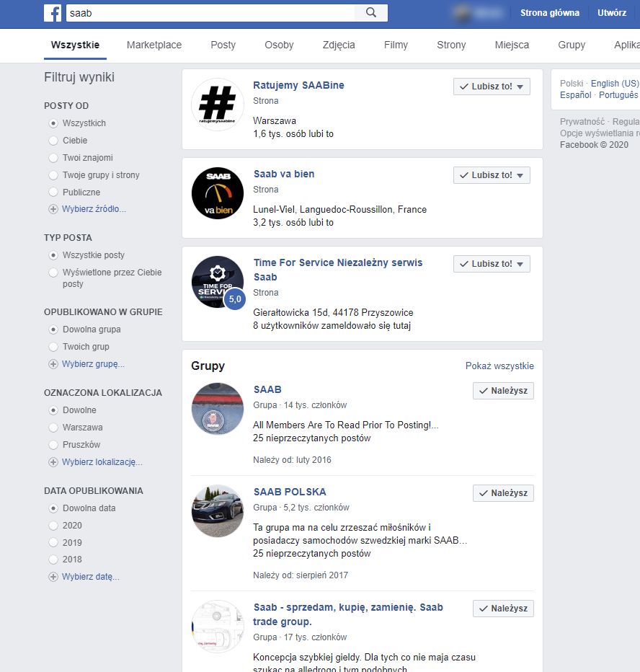
Task: Click Należysz button for Saab trade group
Action: (x=503, y=609)
